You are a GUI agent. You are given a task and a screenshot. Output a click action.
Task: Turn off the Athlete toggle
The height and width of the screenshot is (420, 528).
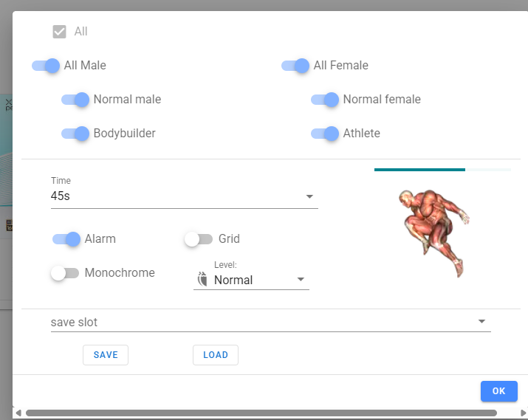tap(325, 134)
